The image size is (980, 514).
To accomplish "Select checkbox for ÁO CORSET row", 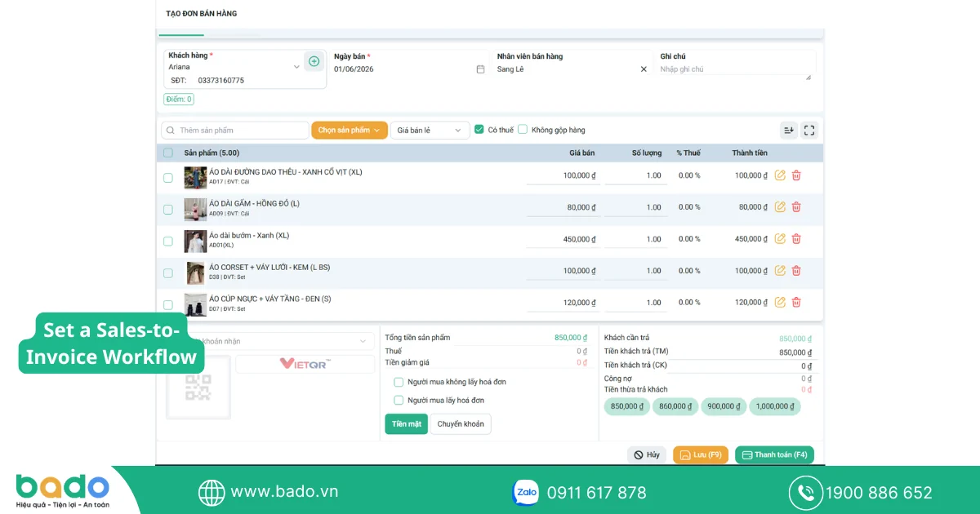I will point(168,273).
